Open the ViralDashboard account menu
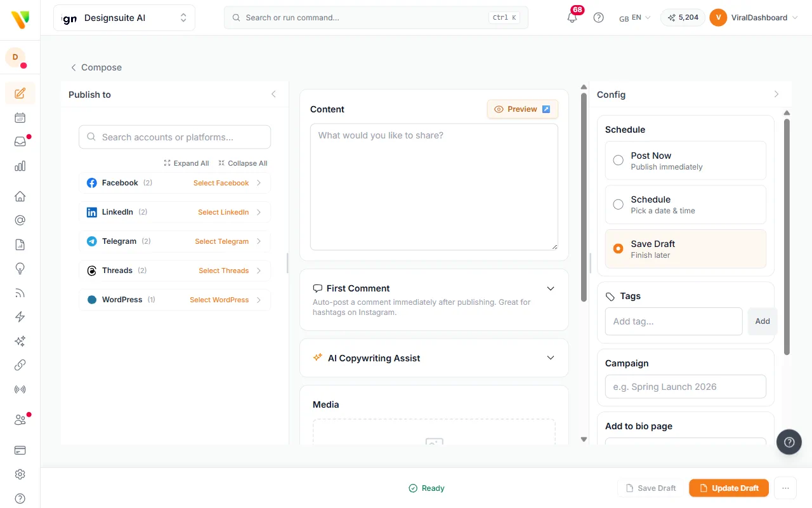 (754, 18)
